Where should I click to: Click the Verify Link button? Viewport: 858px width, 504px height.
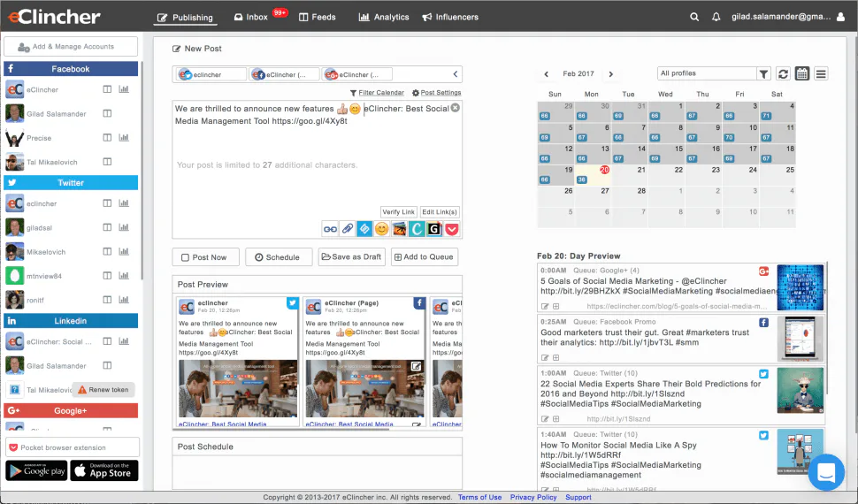[x=398, y=212]
